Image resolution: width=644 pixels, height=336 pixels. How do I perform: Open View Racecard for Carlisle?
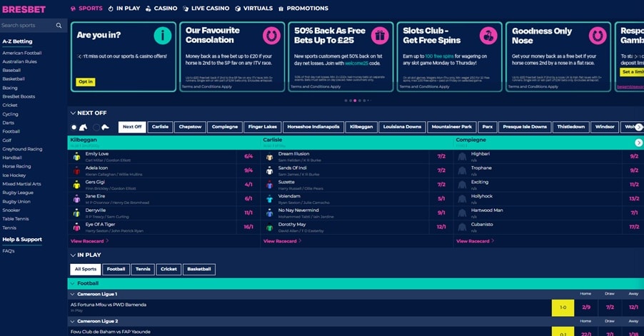282,241
